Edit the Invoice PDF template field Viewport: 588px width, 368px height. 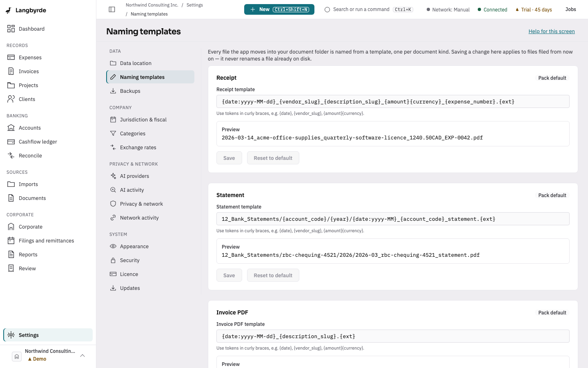pos(393,337)
